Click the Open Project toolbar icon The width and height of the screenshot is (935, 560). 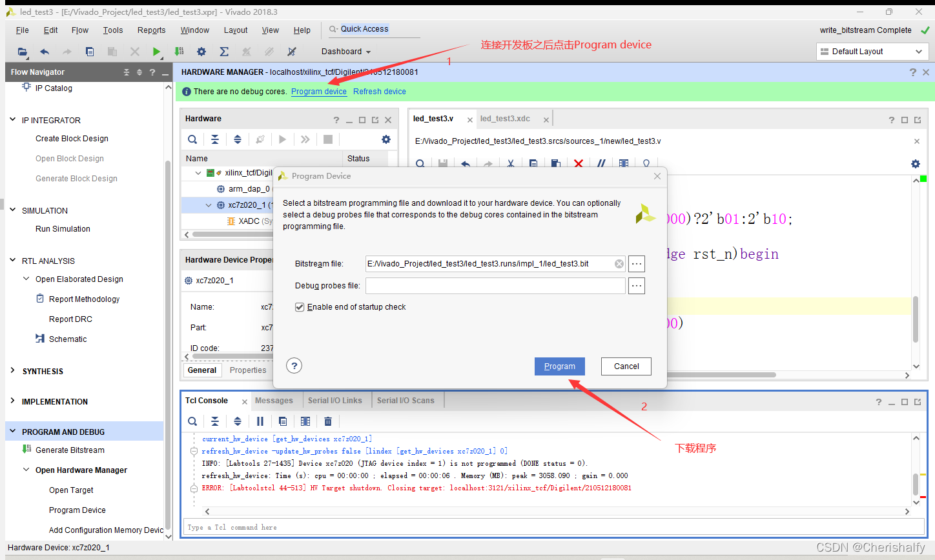point(23,52)
